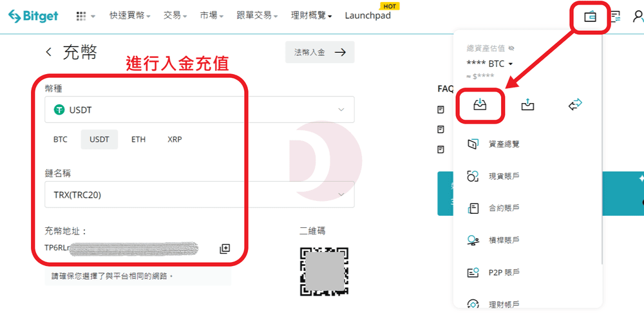Click 資產總覽 icon in assets menu

click(x=472, y=144)
